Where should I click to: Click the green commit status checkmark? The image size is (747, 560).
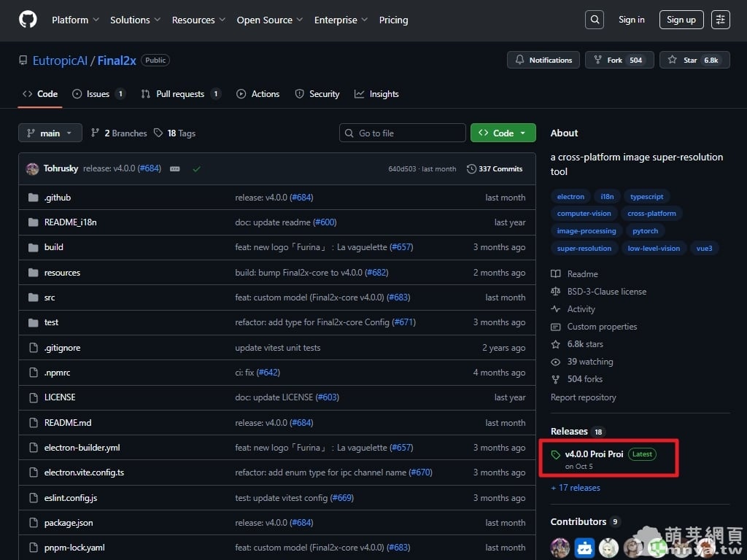pyautogui.click(x=196, y=169)
